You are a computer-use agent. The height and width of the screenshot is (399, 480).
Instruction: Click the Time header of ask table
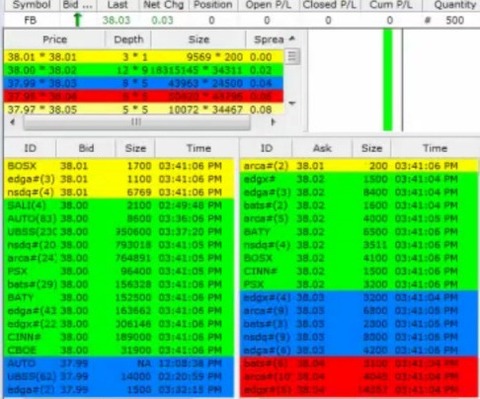coord(435,148)
